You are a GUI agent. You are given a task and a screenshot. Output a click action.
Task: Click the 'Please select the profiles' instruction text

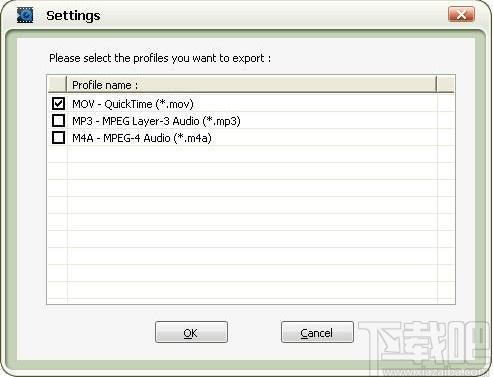160,58
